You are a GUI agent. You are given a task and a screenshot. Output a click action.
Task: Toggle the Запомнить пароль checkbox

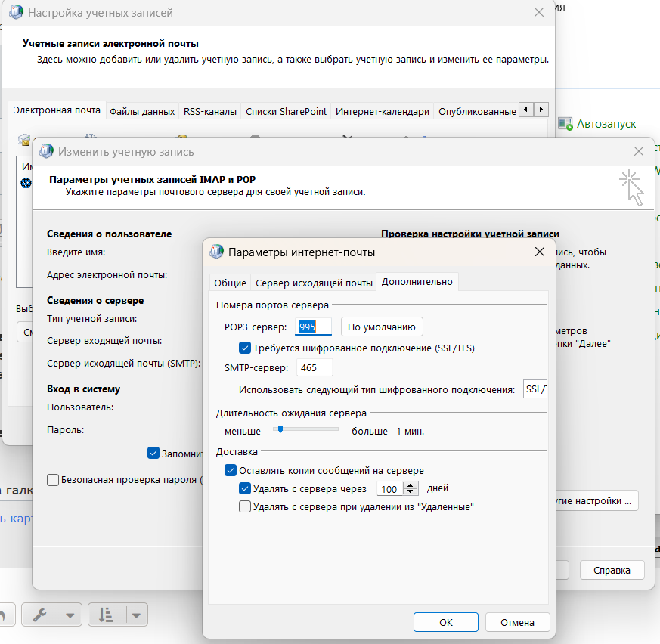click(153, 453)
